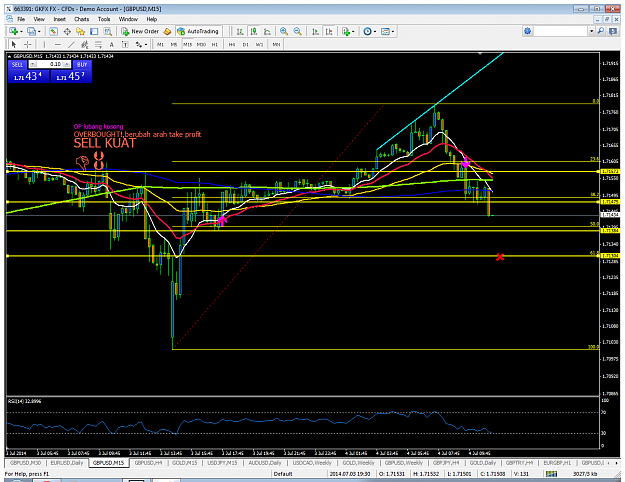Image resolution: width=625 pixels, height=482 pixels.
Task: Zoom in on chart
Action: coord(284,31)
